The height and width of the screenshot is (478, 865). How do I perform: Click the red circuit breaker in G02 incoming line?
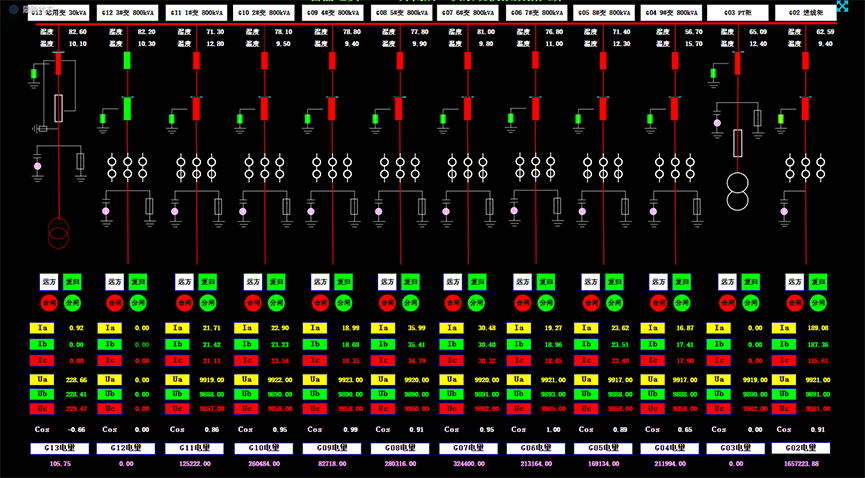click(806, 108)
